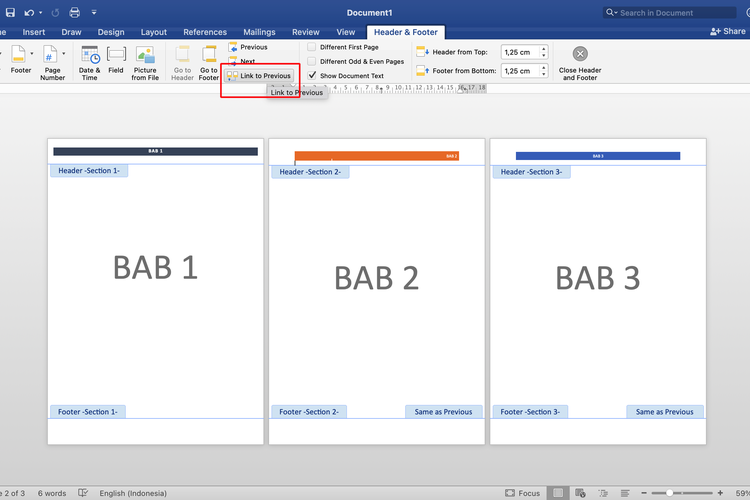Select the View tab
This screenshot has width=750, height=500.
345,32
